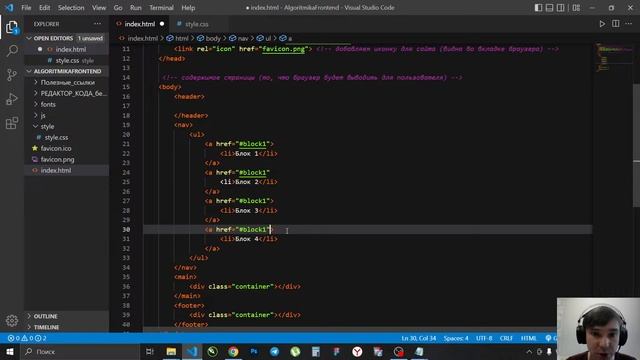Click the Run play button in editor toolbar
Screen dimensions: 640x360
[x=602, y=24]
